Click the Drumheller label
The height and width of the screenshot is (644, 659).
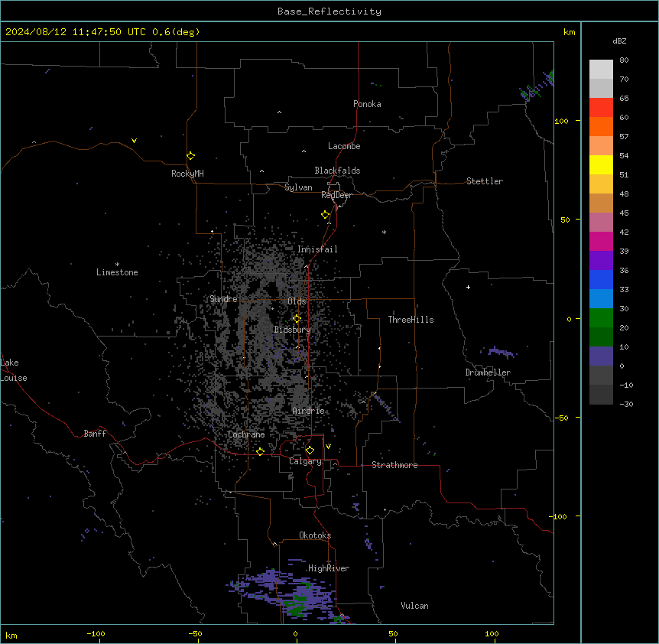point(488,372)
